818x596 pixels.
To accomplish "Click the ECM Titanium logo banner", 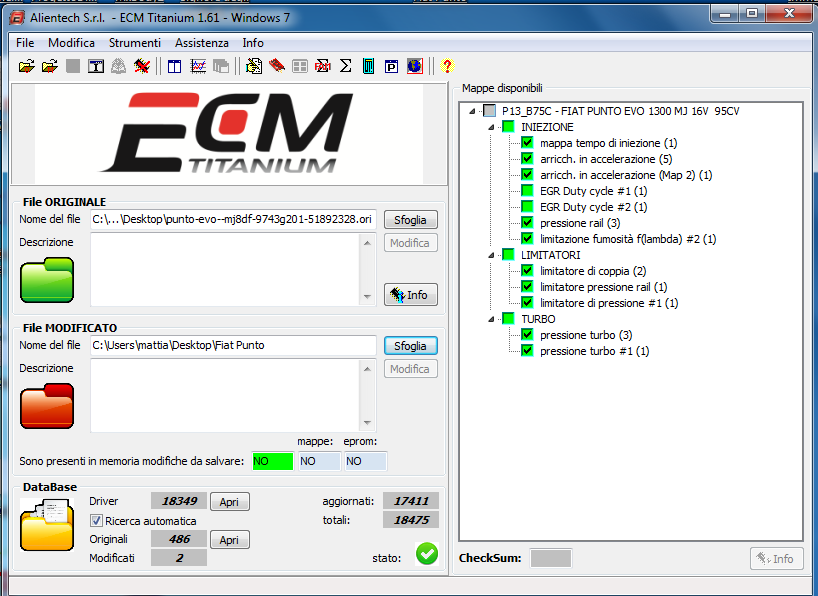I will coord(229,135).
